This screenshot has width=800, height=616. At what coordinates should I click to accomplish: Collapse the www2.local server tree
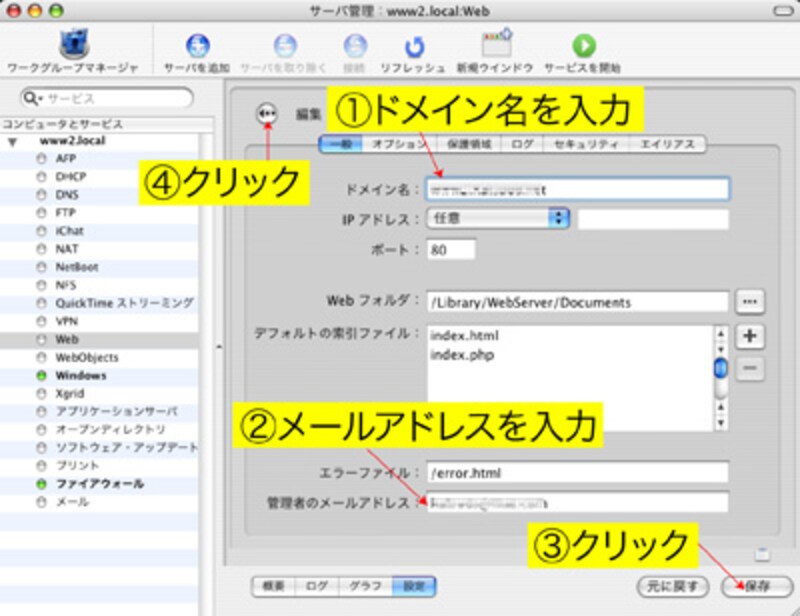click(x=12, y=142)
